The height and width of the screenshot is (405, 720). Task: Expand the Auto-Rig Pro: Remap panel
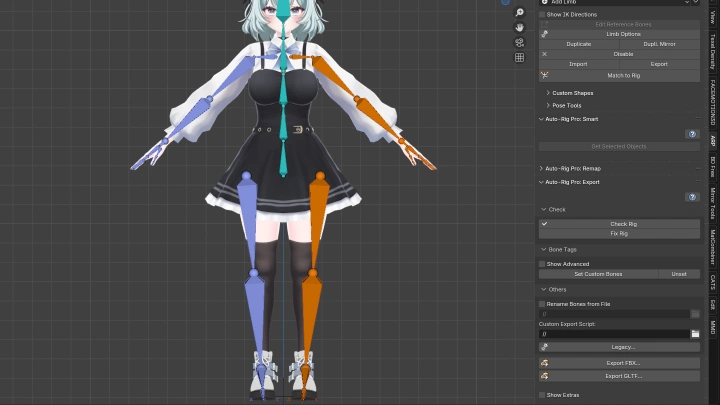click(x=572, y=168)
